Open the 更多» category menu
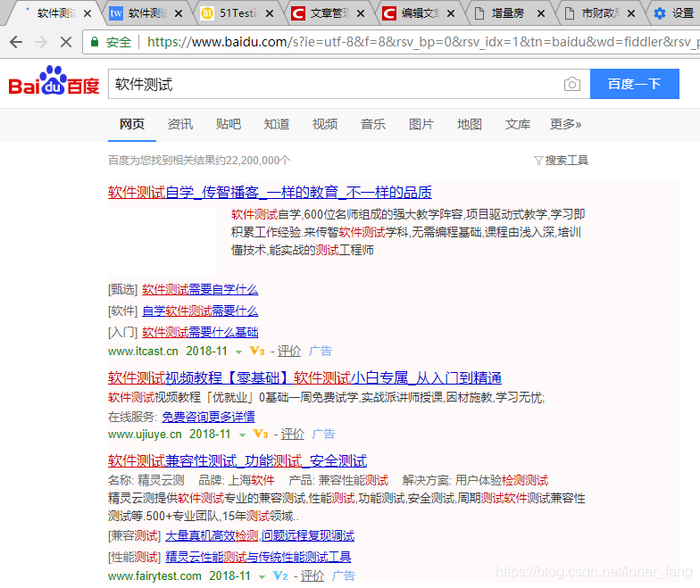The image size is (700, 588). click(x=565, y=124)
